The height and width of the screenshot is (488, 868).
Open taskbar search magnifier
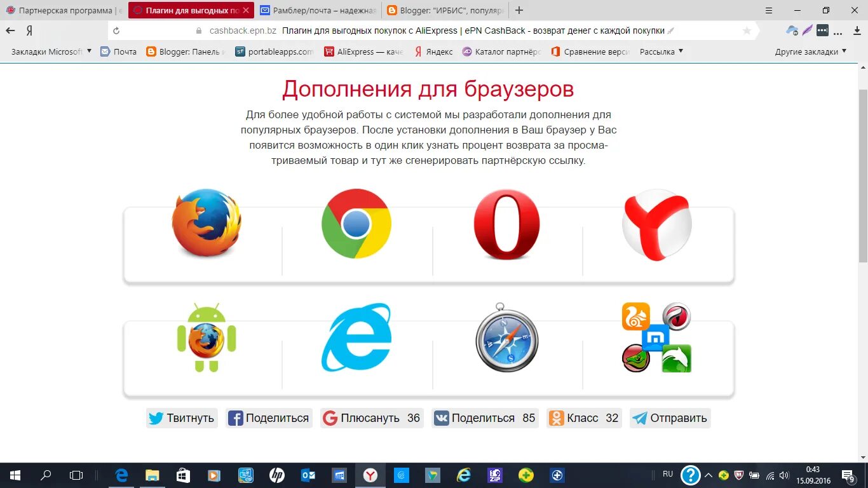click(46, 475)
